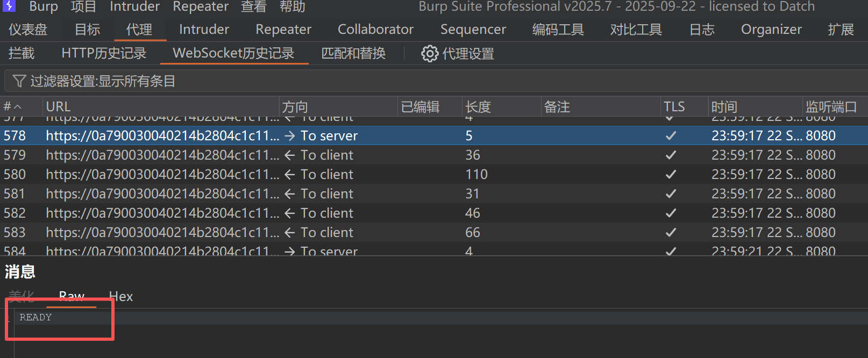
Task: Select history row 582 with length 46
Action: (x=434, y=213)
